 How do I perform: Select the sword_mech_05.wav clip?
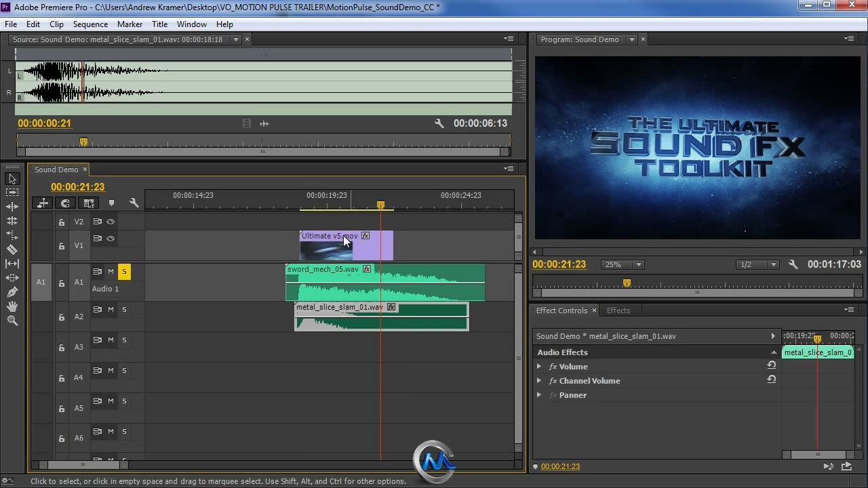[x=384, y=282]
